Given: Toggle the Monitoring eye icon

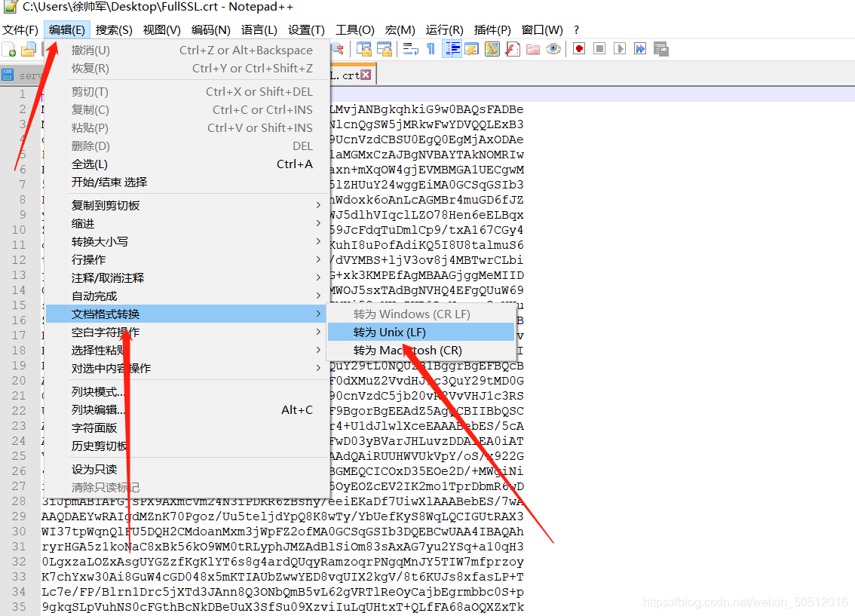Looking at the screenshot, I should coord(553,50).
